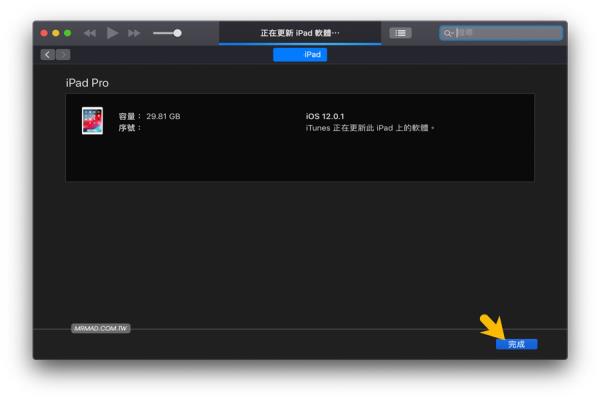Viewport: 600px width, 400px height.
Task: Click the status display showing 正在更新 iPad 軟體
Action: pos(300,33)
